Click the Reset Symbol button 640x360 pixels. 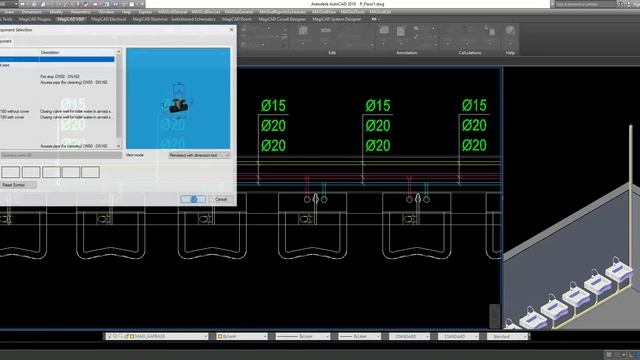18,185
